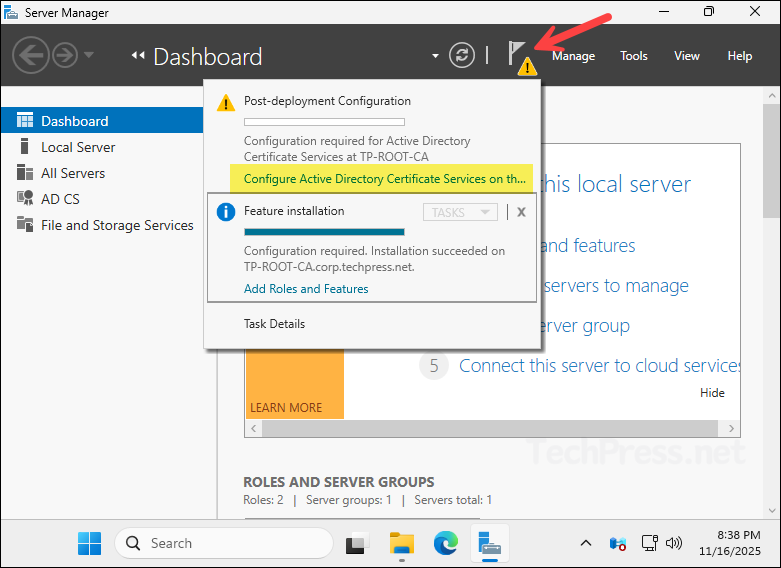Click the Post-deployment Configuration progress bar
The width and height of the screenshot is (781, 568).
324,122
